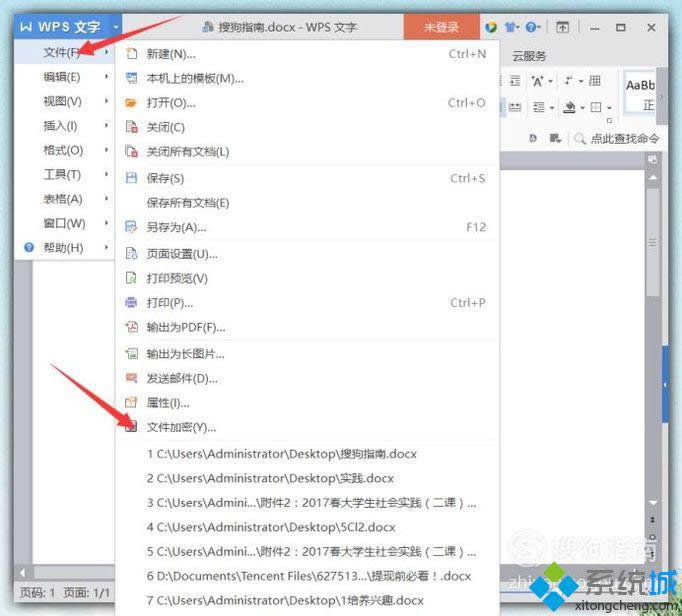The width and height of the screenshot is (682, 616).
Task: Open the 帮助(H) submenu
Action: tap(64, 248)
